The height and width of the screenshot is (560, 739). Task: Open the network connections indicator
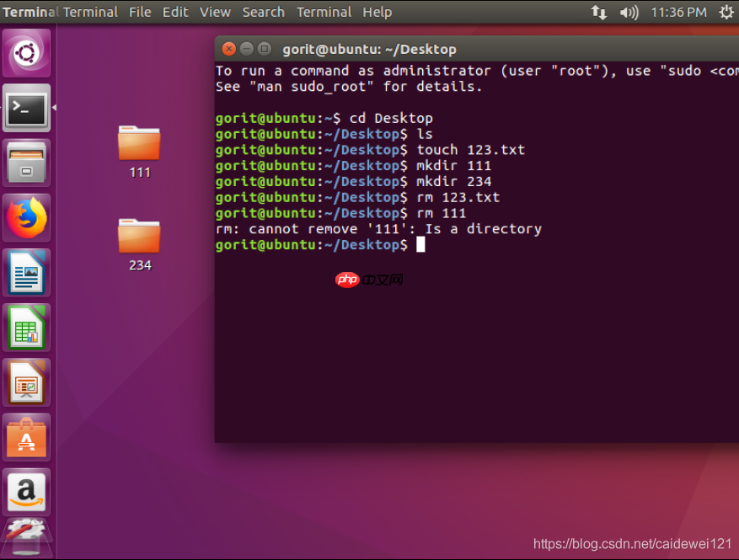599,12
